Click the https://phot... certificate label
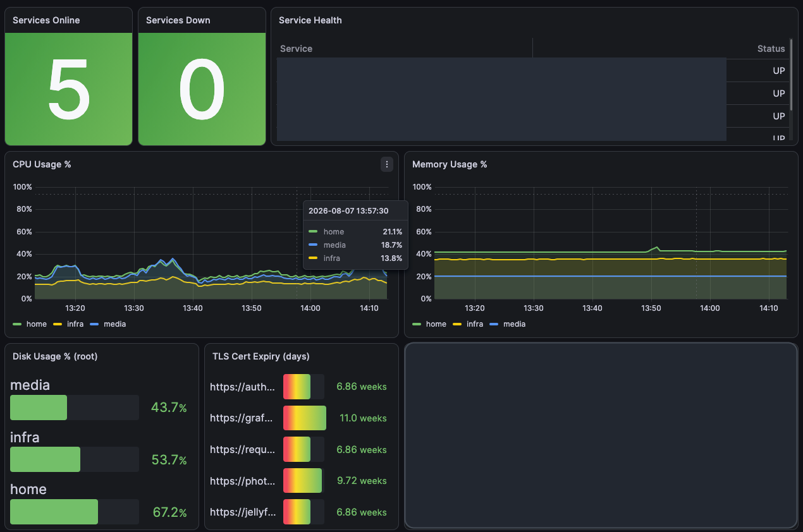 point(243,481)
